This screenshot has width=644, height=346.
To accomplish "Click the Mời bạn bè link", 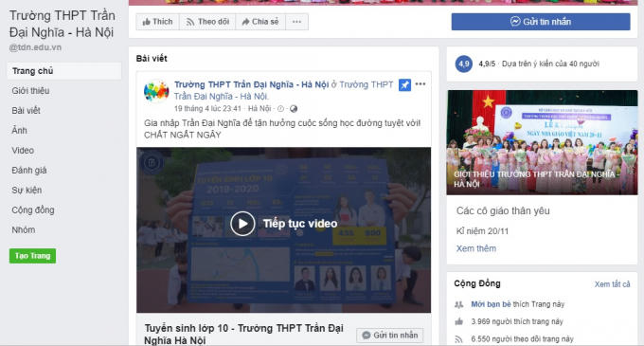I will (491, 304).
